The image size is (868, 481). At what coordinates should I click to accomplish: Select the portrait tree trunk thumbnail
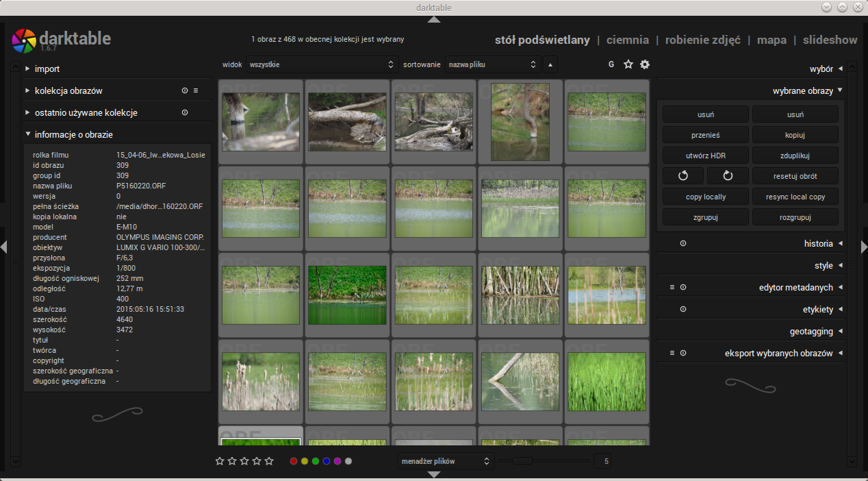pos(520,122)
